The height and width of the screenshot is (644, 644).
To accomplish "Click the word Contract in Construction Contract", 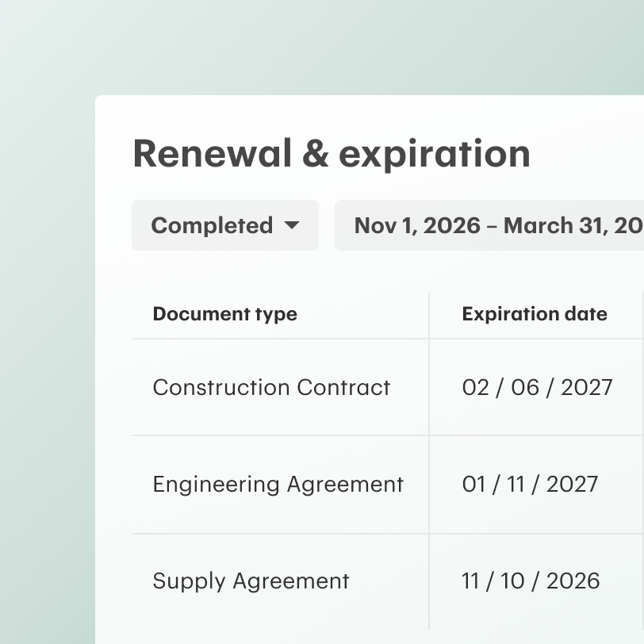I will tap(343, 388).
